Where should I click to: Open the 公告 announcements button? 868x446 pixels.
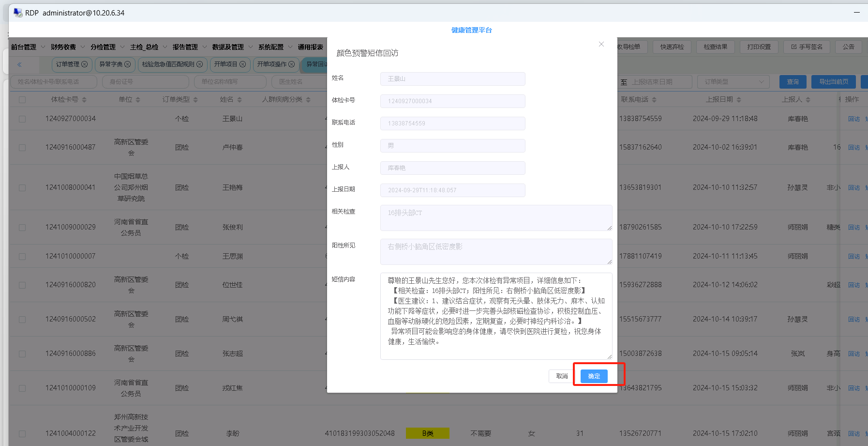[849, 47]
